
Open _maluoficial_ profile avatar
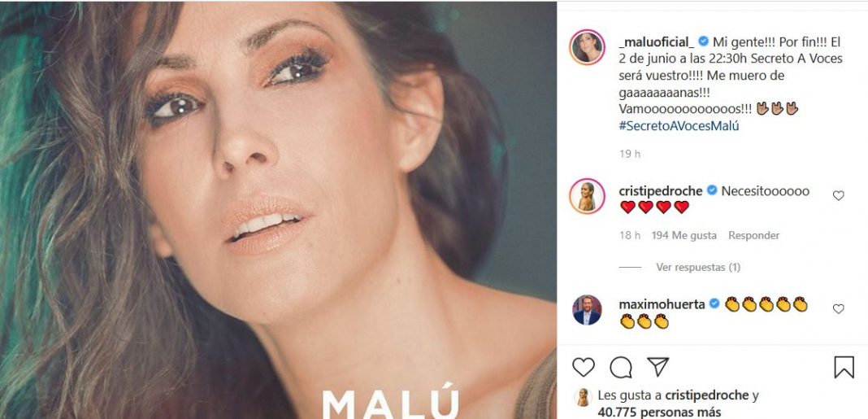pyautogui.click(x=587, y=49)
